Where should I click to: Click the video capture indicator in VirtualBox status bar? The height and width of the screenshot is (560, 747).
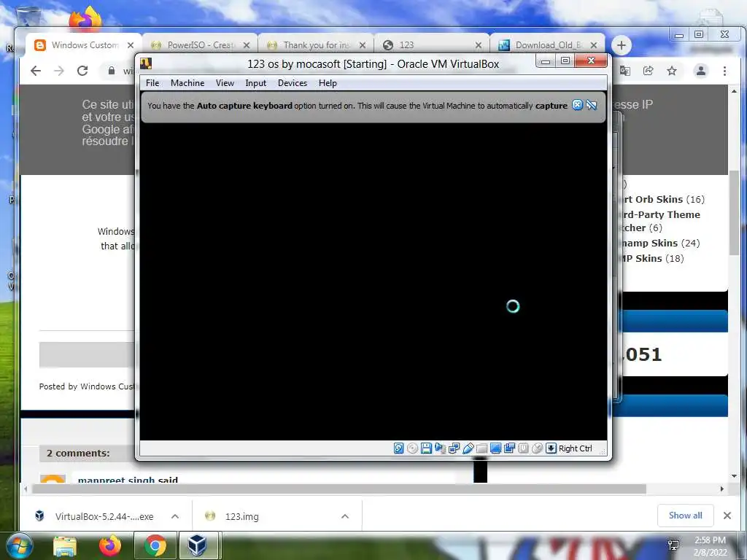tap(509, 448)
